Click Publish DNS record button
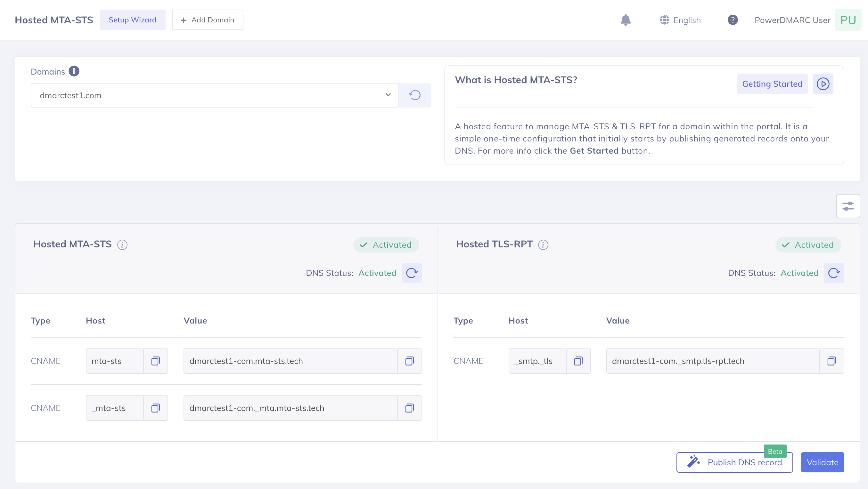 click(x=734, y=462)
